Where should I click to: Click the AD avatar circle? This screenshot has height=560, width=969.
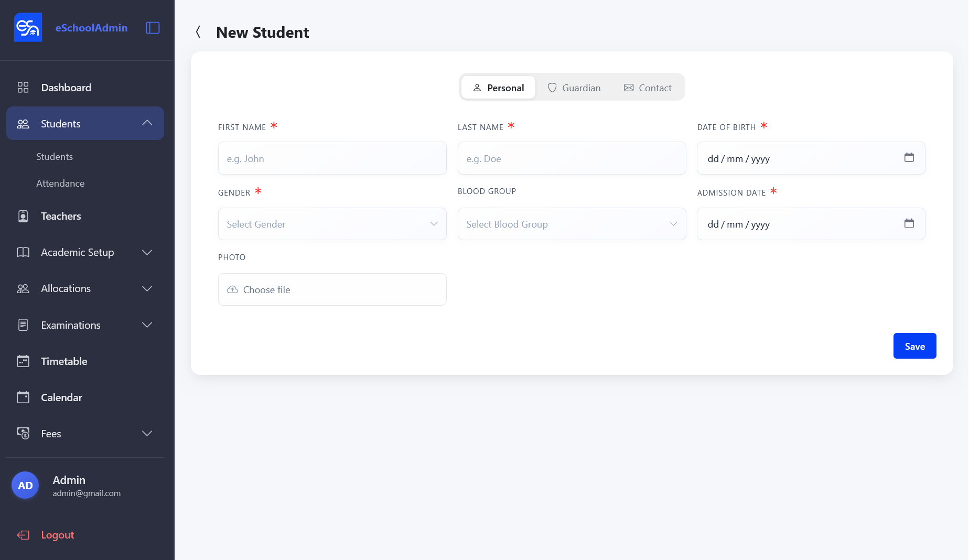25,486
